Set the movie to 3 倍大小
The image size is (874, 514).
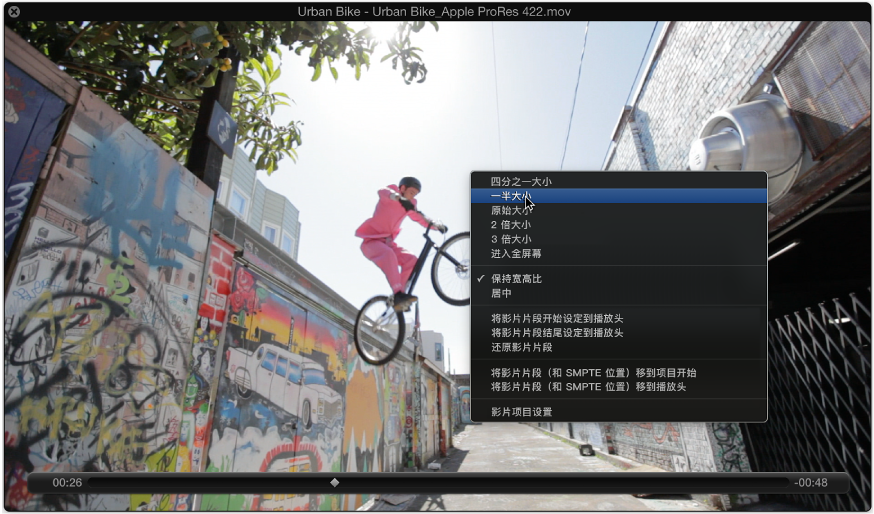[x=619, y=240]
